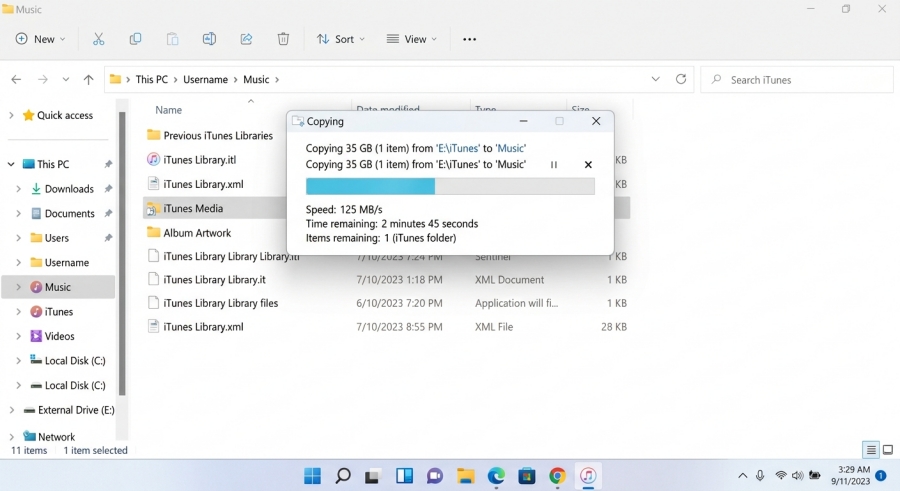Open recent locations dropdown arrow
900x491 pixels.
tap(65, 80)
